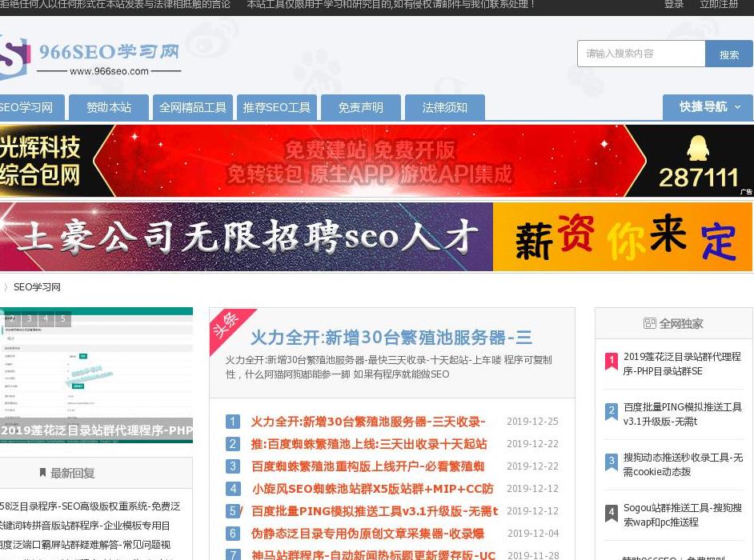Open article 火力全开 新增30台繁殖池服务器-三天收录
754x560 pixels.
coord(368,422)
